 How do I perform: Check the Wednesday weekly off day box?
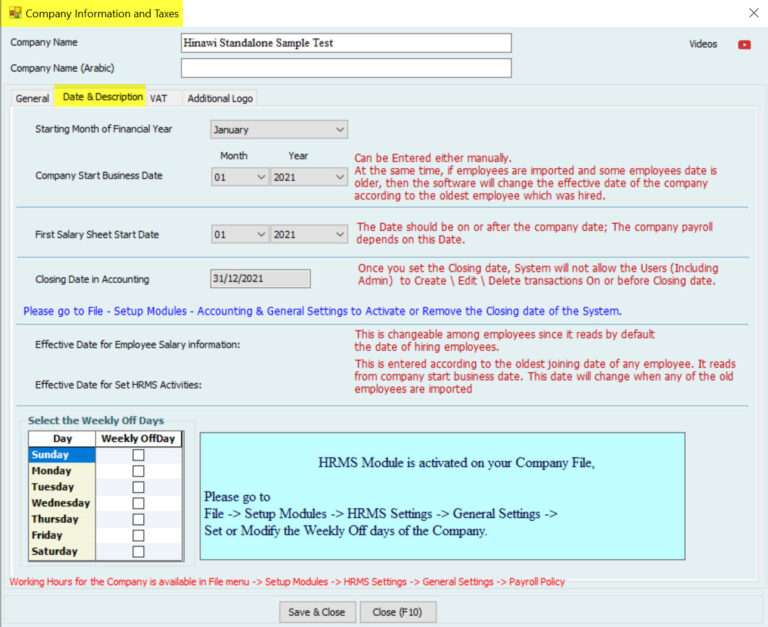[x=138, y=503]
